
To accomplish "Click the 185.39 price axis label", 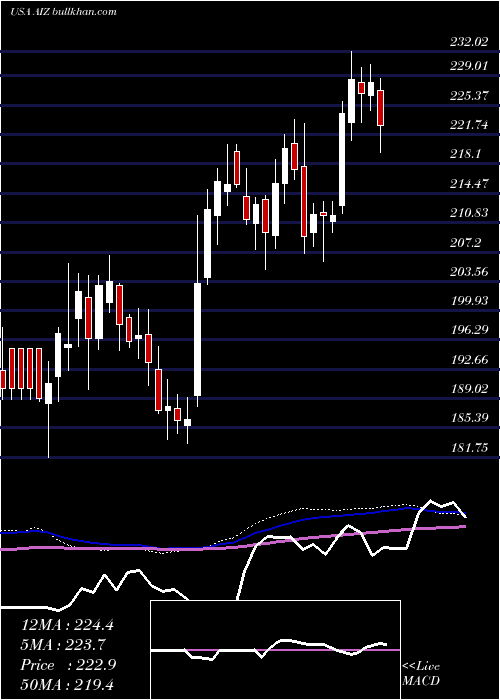I will tap(469, 418).
